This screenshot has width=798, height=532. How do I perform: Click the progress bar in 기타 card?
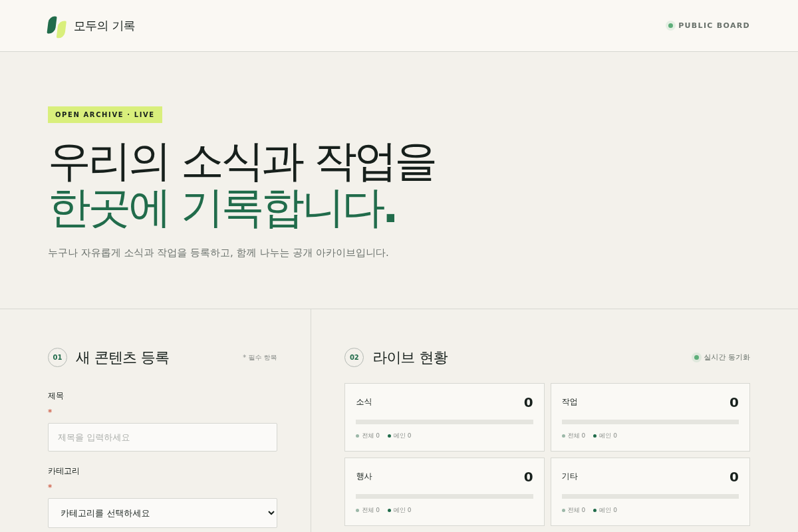pyautogui.click(x=650, y=496)
